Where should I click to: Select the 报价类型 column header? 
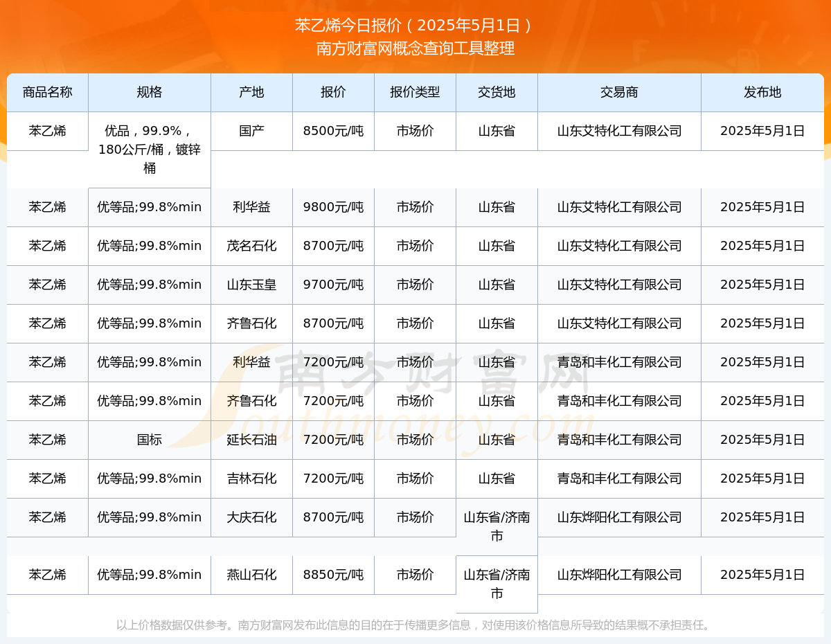tap(415, 92)
